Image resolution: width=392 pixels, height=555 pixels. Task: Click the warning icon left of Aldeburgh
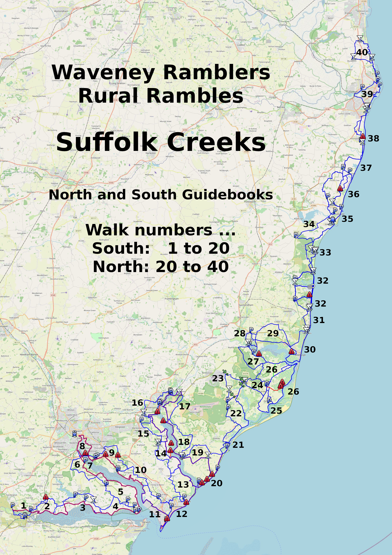point(291,352)
